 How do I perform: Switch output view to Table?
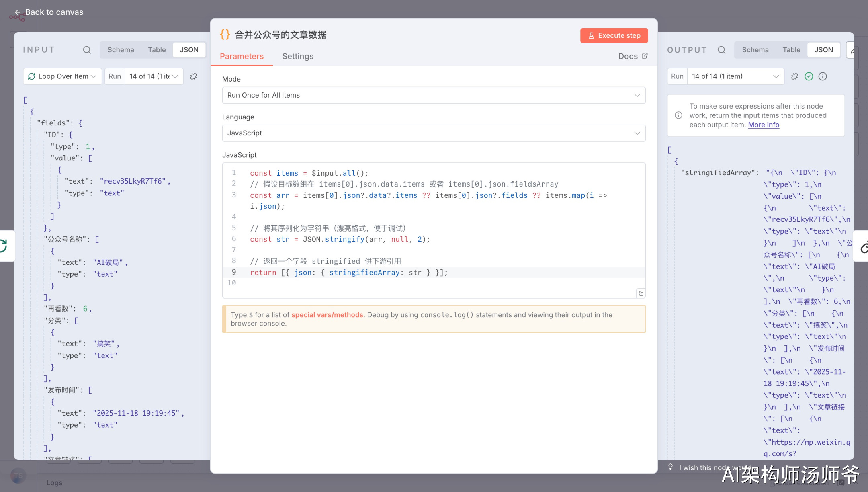(x=791, y=50)
